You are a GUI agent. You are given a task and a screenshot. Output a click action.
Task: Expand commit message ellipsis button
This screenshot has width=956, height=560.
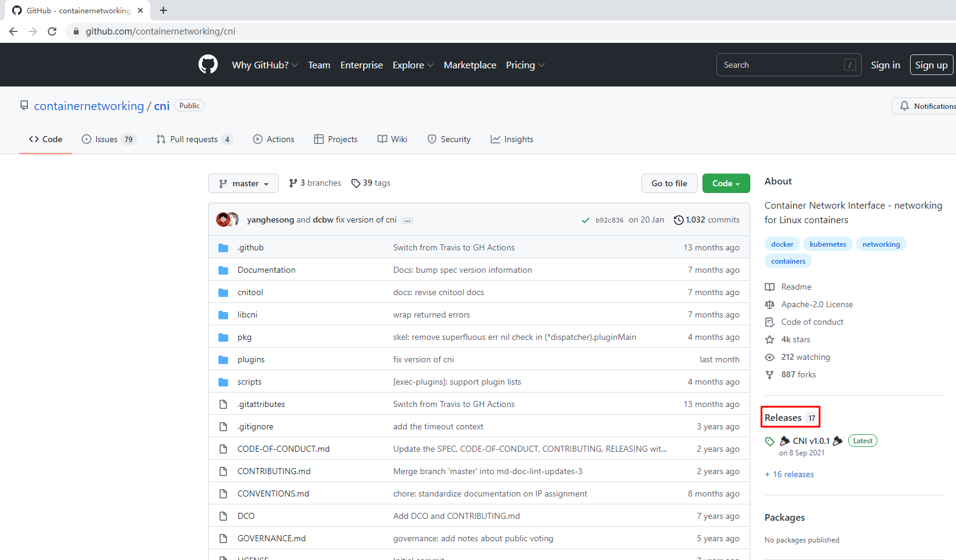408,221
